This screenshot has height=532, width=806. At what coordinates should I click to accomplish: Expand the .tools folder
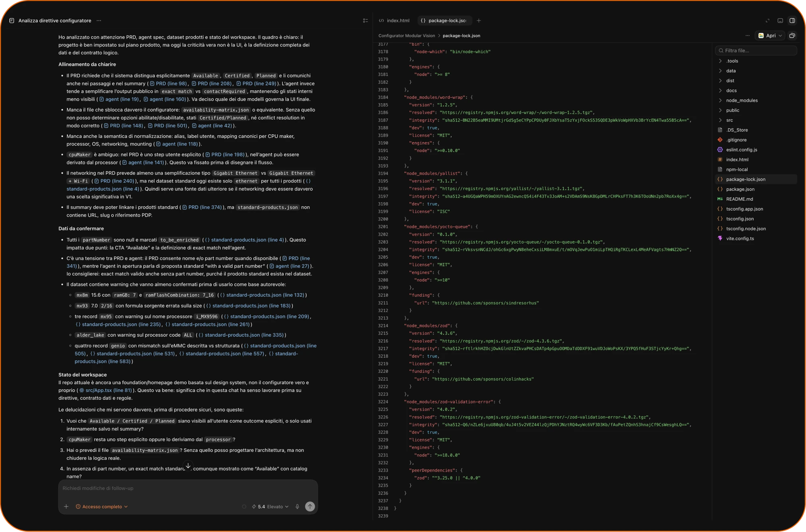point(756,61)
